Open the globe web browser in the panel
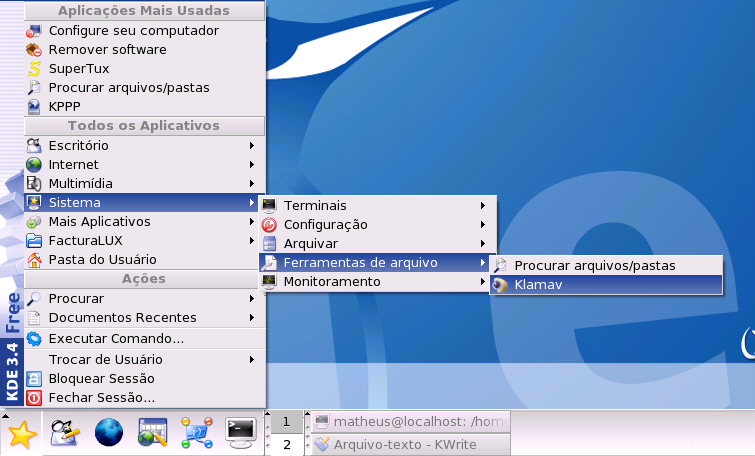The height and width of the screenshot is (456, 755). (x=109, y=432)
